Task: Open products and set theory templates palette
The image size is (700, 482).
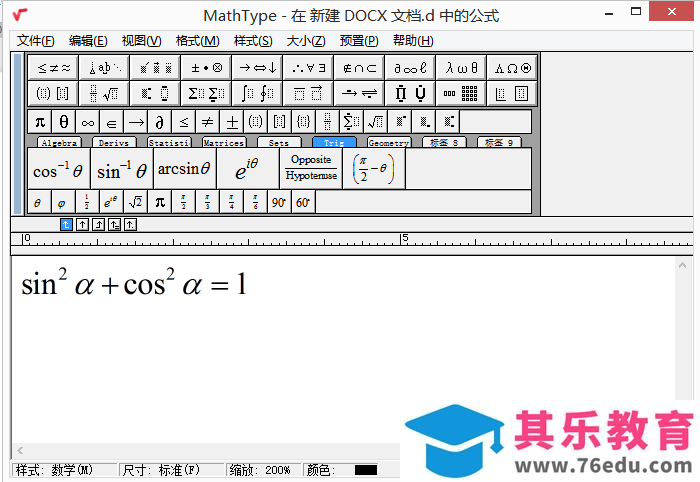Action: (x=410, y=93)
